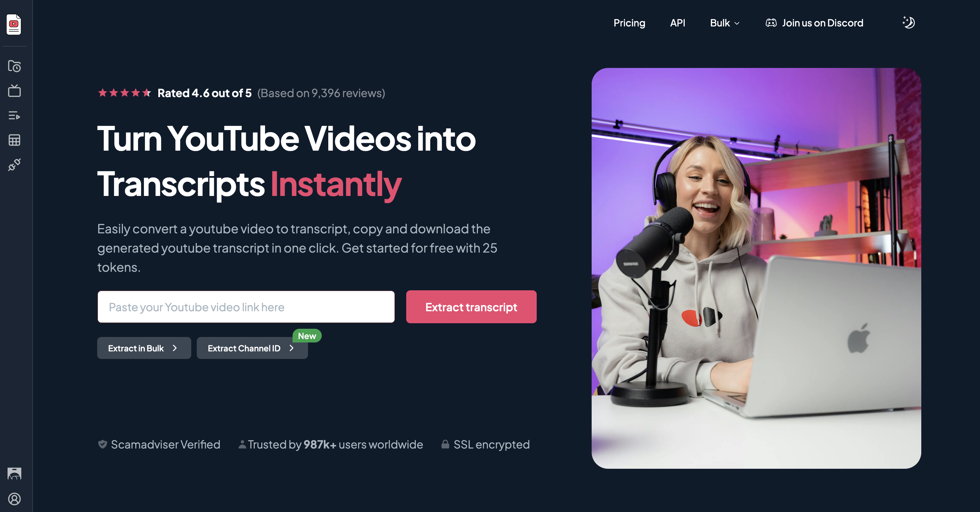The width and height of the screenshot is (980, 512).
Task: Open the plug integration icon in sidebar
Action: click(14, 165)
